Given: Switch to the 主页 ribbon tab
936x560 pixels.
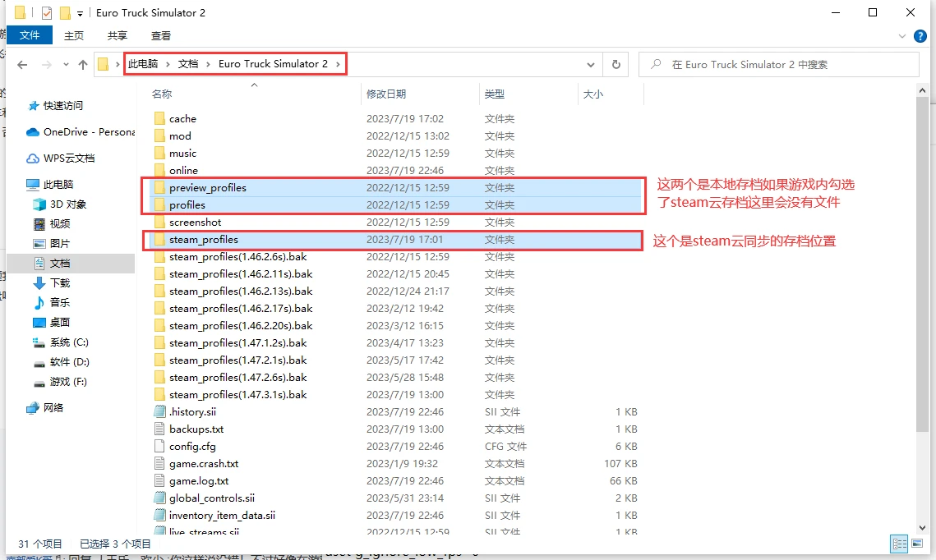Looking at the screenshot, I should (x=74, y=36).
